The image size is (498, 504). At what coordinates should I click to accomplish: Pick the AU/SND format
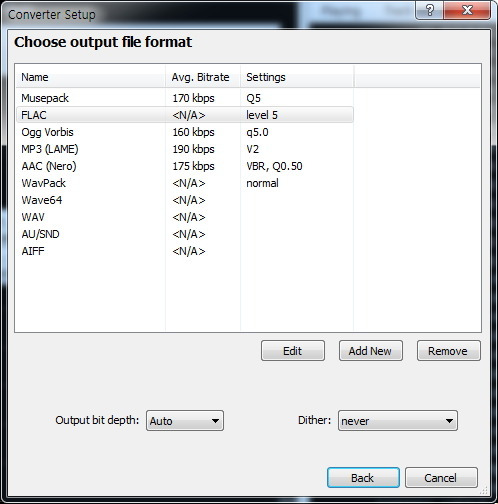click(x=185, y=234)
